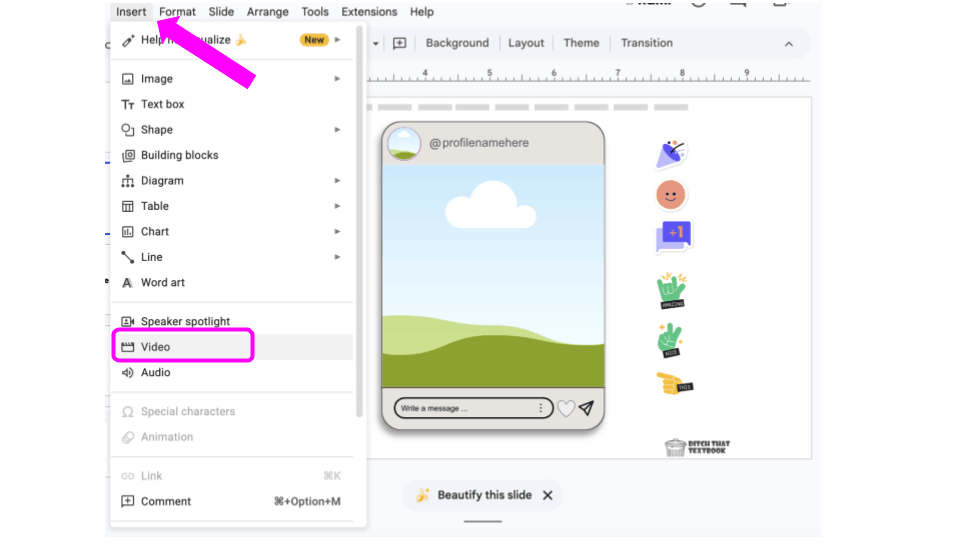Click Audio in the Insert menu

click(232, 373)
